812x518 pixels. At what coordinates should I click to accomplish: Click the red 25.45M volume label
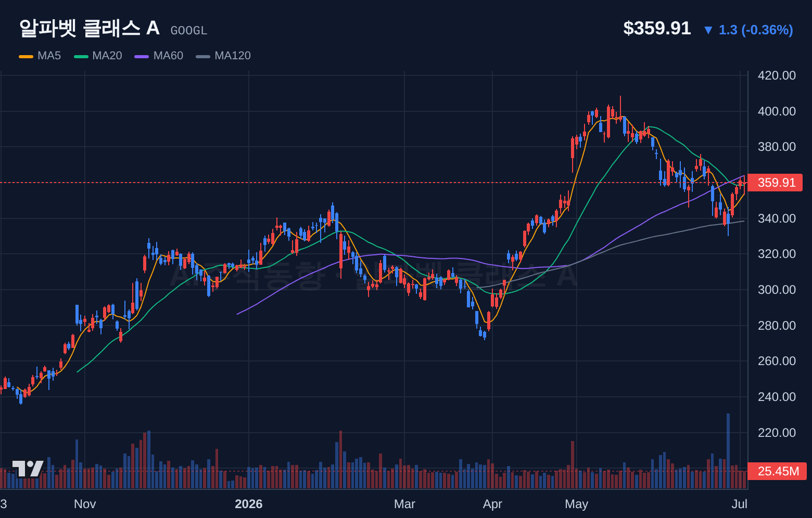click(777, 471)
